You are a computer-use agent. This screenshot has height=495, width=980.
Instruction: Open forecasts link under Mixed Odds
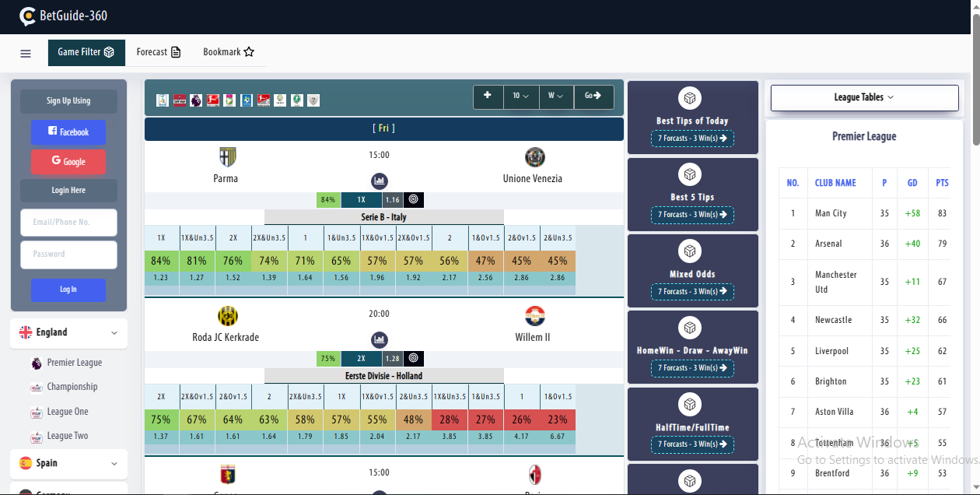tap(692, 292)
